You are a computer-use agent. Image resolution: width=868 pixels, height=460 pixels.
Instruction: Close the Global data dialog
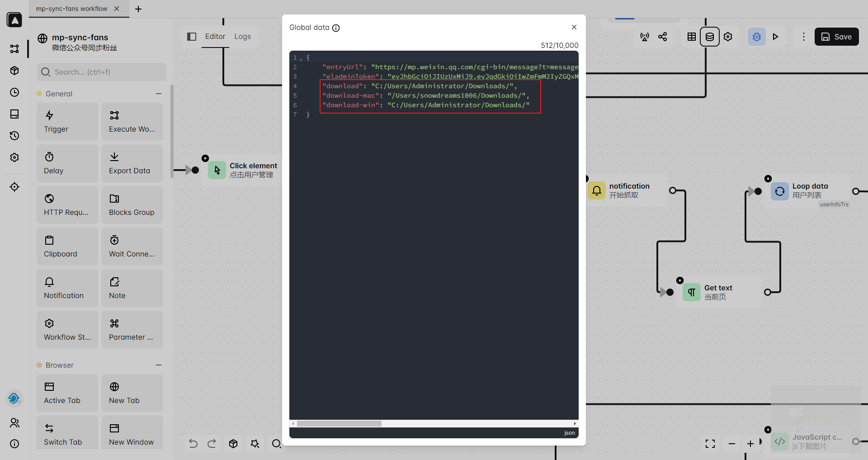574,27
